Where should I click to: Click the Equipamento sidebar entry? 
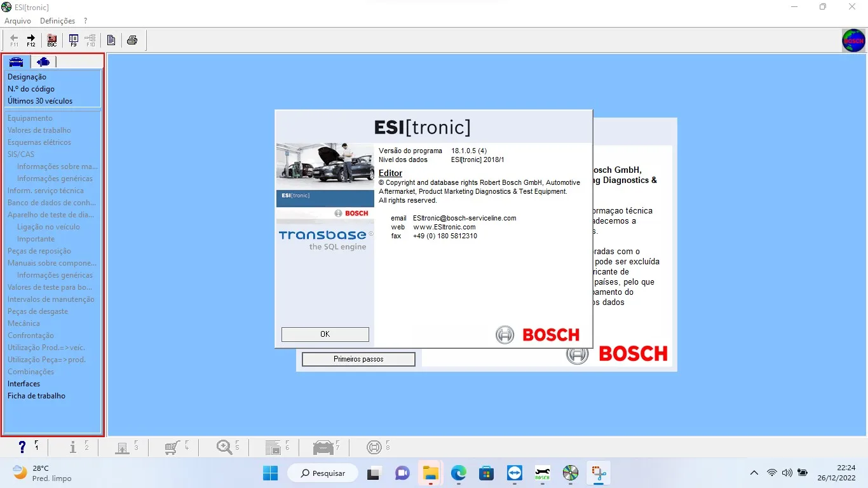pyautogui.click(x=30, y=118)
